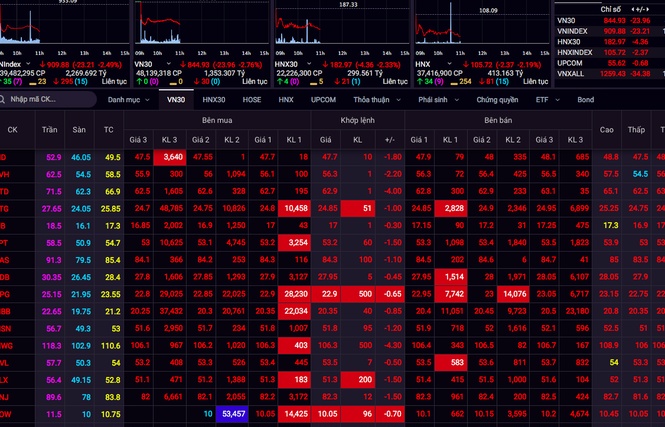Screen dimensions: 665x427
Task: Expand the Thỏa thuận dropdown
Action: 379,100
